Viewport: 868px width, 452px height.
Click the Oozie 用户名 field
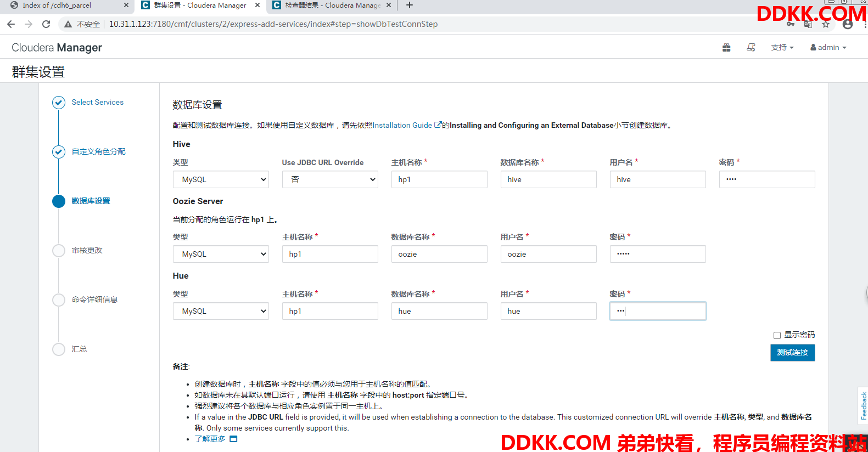coord(548,254)
